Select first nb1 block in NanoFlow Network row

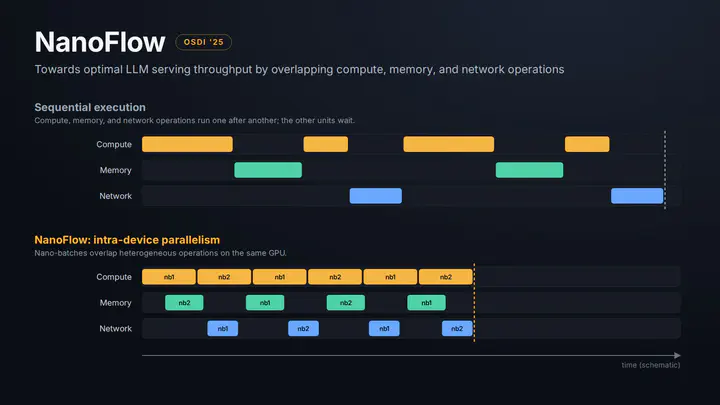click(x=223, y=328)
